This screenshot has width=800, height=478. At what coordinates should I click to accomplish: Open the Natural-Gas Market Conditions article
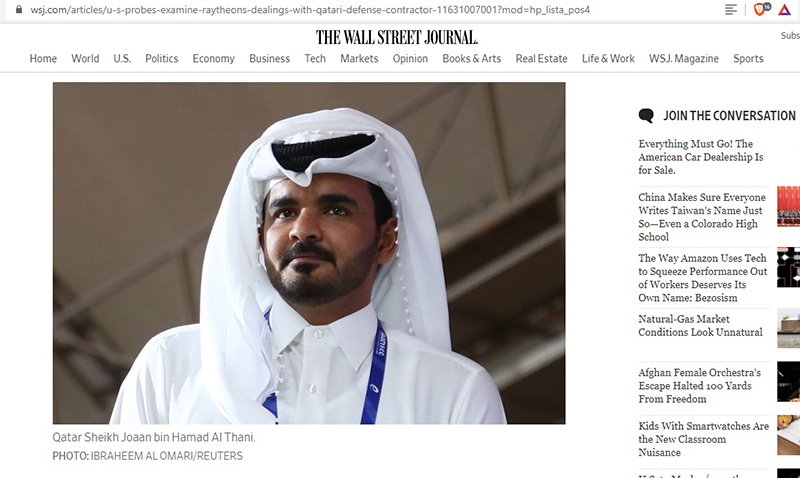point(700,325)
